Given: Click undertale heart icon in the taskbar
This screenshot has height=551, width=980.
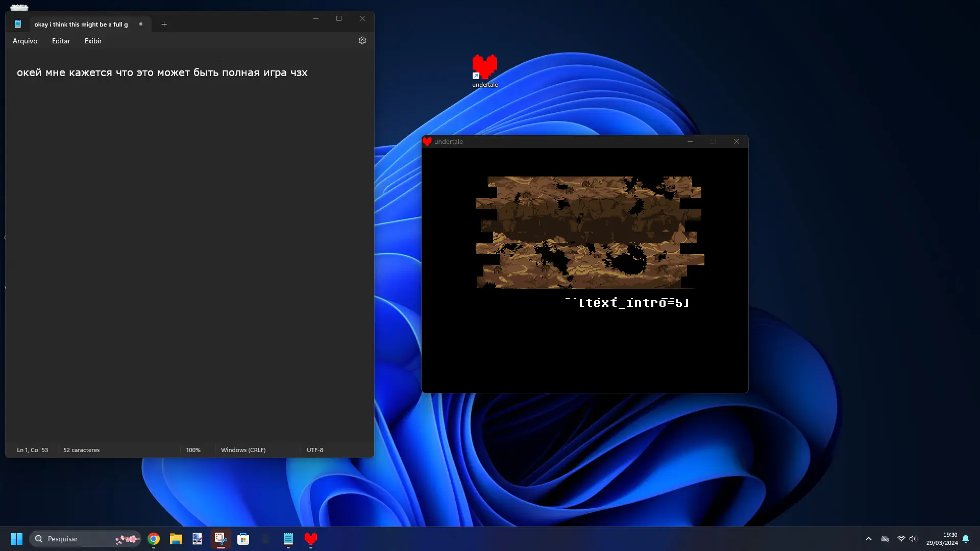Looking at the screenshot, I should pos(311,539).
